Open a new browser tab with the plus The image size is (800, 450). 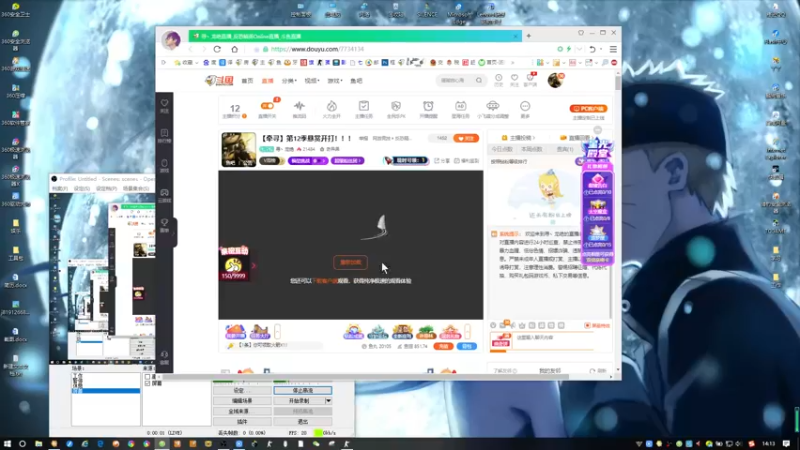click(x=529, y=36)
